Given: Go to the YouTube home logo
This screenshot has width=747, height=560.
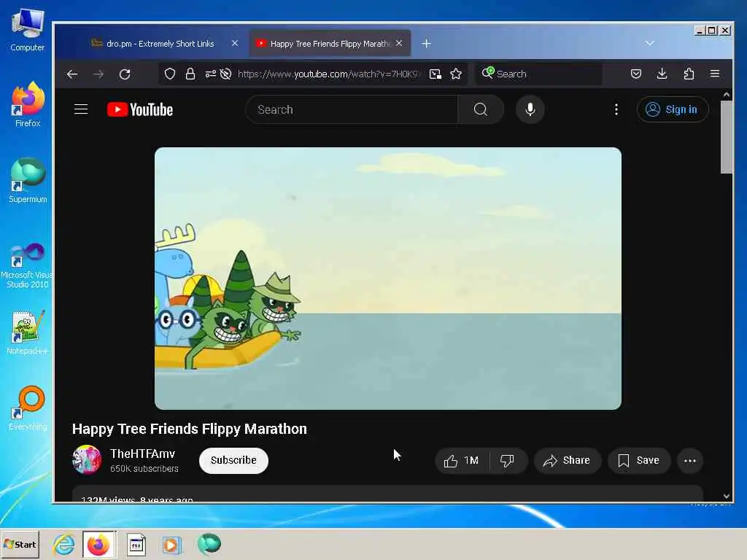Looking at the screenshot, I should coord(139,109).
